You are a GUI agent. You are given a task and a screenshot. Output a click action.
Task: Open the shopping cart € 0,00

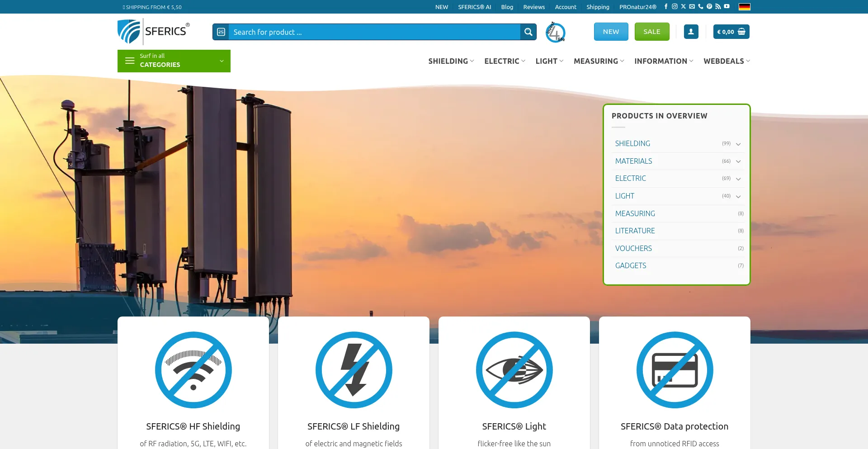coord(731,32)
